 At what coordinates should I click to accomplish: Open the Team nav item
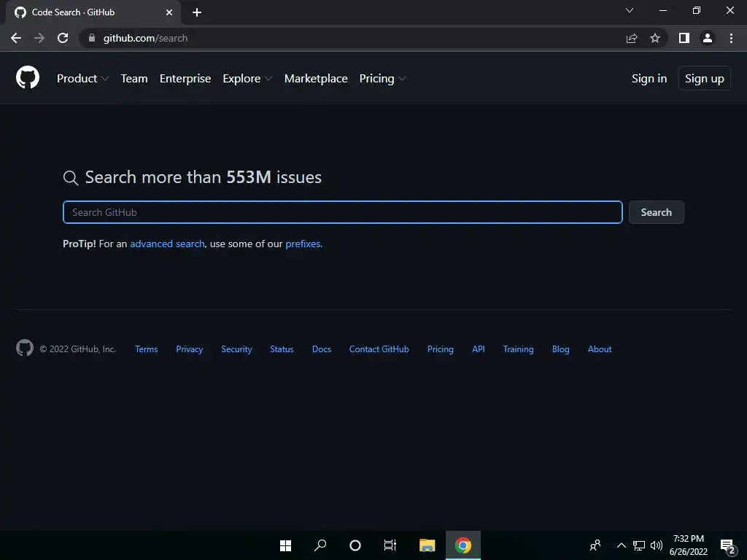(134, 79)
